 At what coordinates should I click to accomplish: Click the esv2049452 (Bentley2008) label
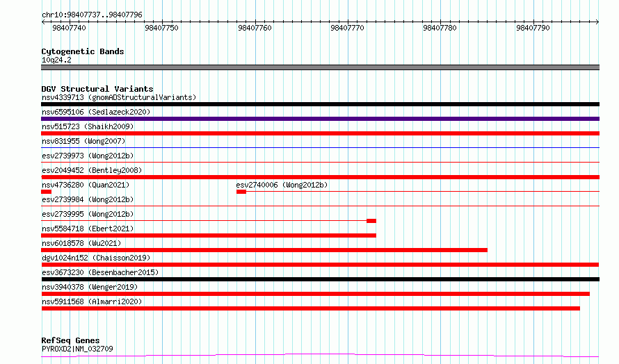tap(92, 170)
